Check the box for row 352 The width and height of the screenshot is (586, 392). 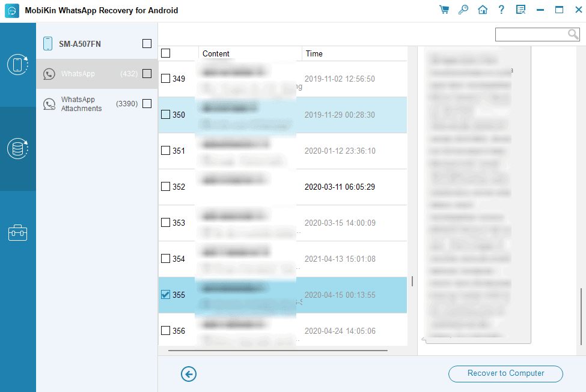click(x=165, y=186)
